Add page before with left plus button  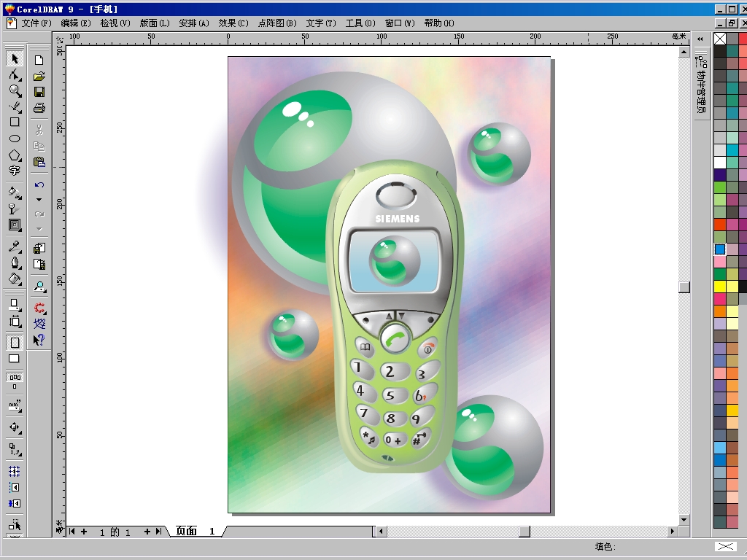point(84,532)
